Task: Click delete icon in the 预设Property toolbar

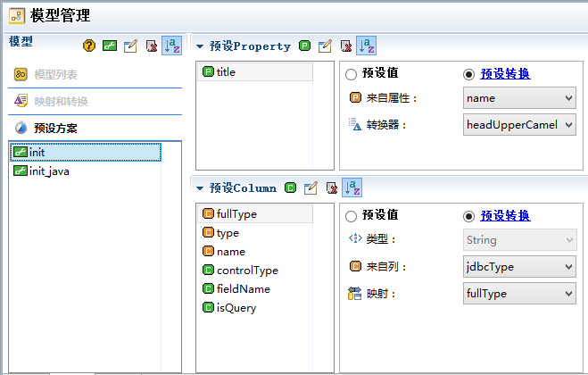Action: [345, 46]
